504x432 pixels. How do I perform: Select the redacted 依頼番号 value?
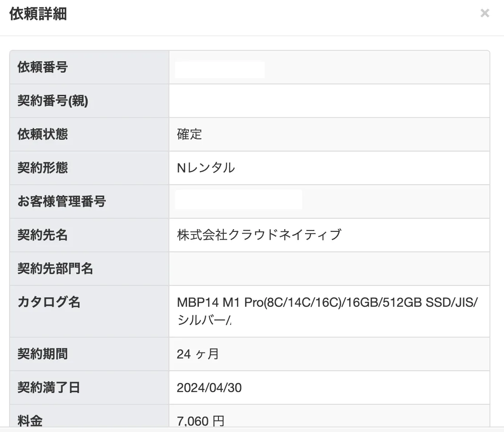coord(220,70)
